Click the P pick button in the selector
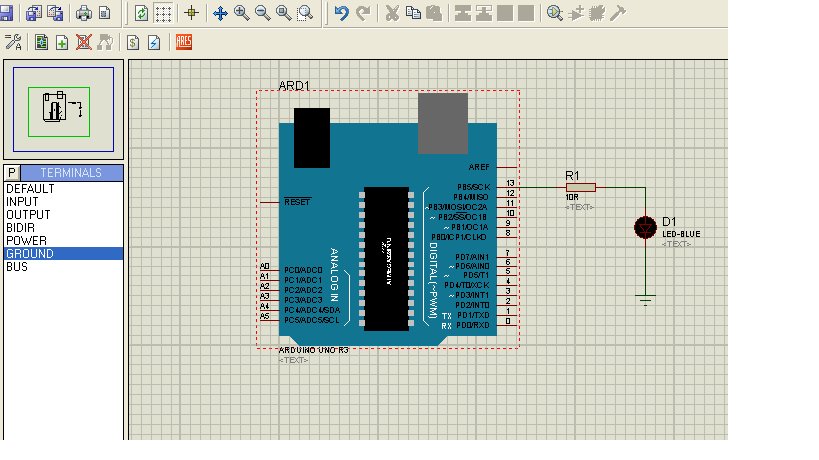The image size is (819, 460). tap(12, 173)
